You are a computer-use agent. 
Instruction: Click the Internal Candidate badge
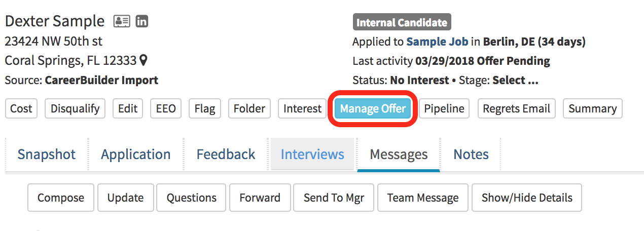coord(402,22)
